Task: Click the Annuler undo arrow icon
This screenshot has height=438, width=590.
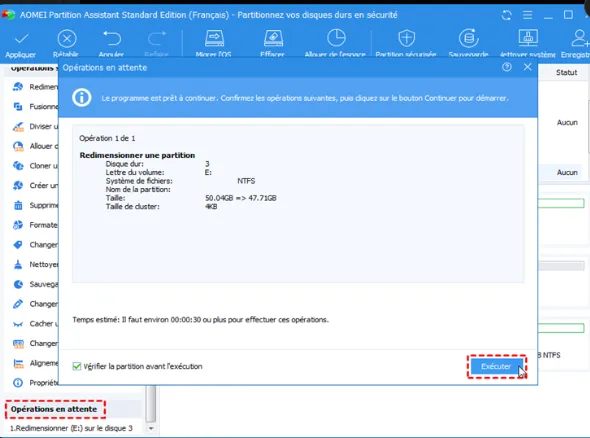Action: point(112,39)
